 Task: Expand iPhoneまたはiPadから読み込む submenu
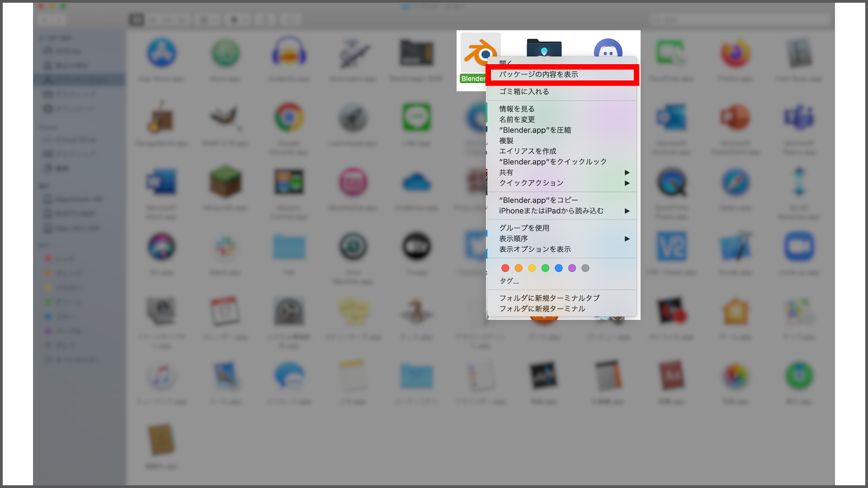coord(561,211)
